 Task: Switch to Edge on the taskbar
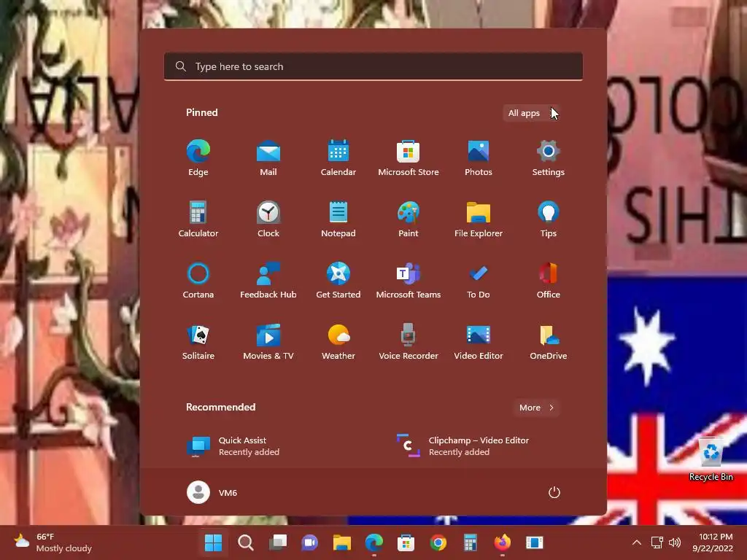(x=374, y=542)
